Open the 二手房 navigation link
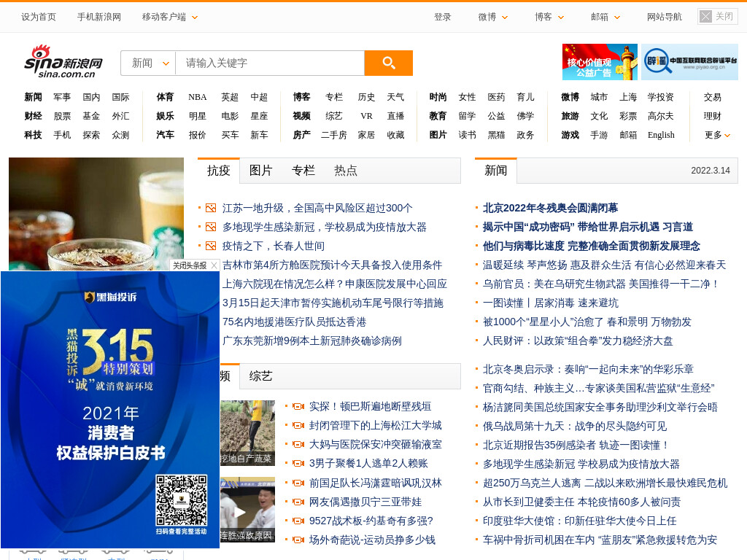This screenshot has height=560, width=747. coord(334,135)
